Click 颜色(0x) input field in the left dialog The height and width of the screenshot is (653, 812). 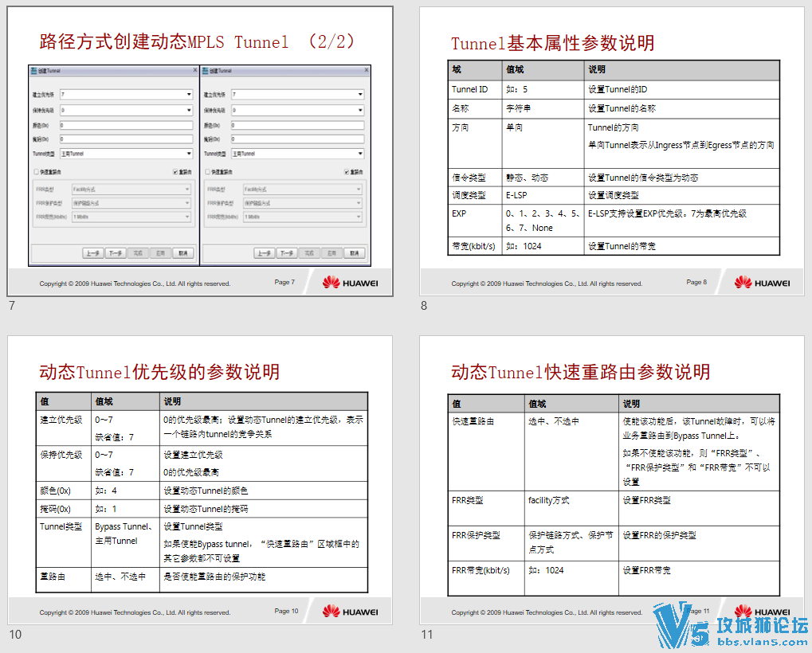point(127,125)
